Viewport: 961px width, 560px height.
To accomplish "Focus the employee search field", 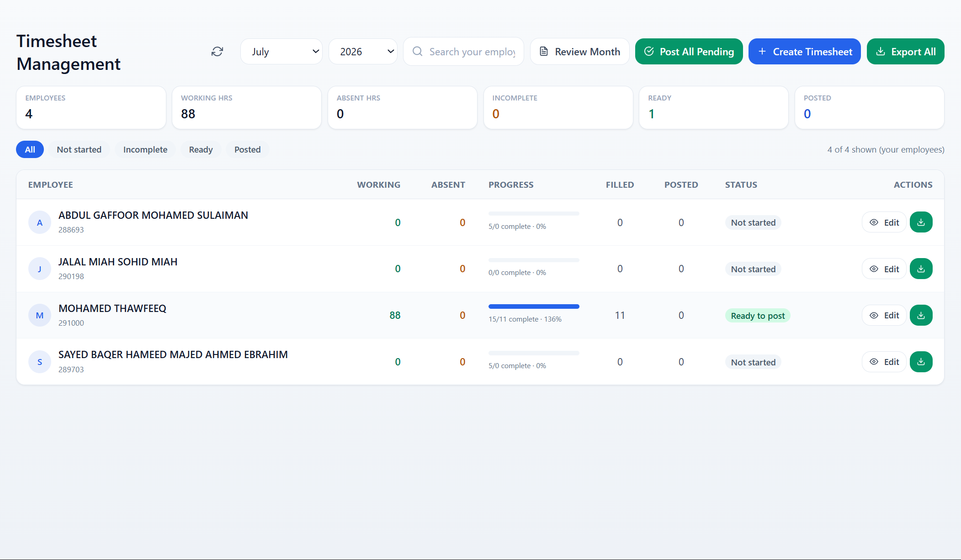I will coord(463,52).
